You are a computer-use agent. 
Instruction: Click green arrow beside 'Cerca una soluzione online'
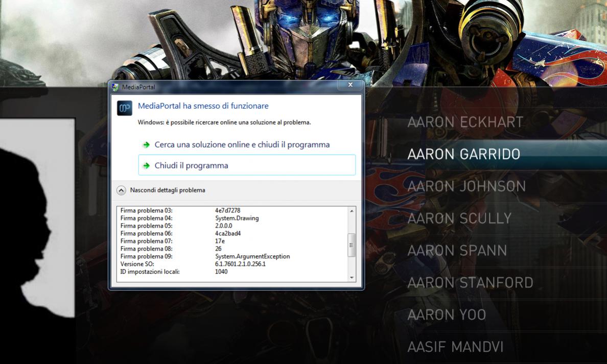click(147, 145)
